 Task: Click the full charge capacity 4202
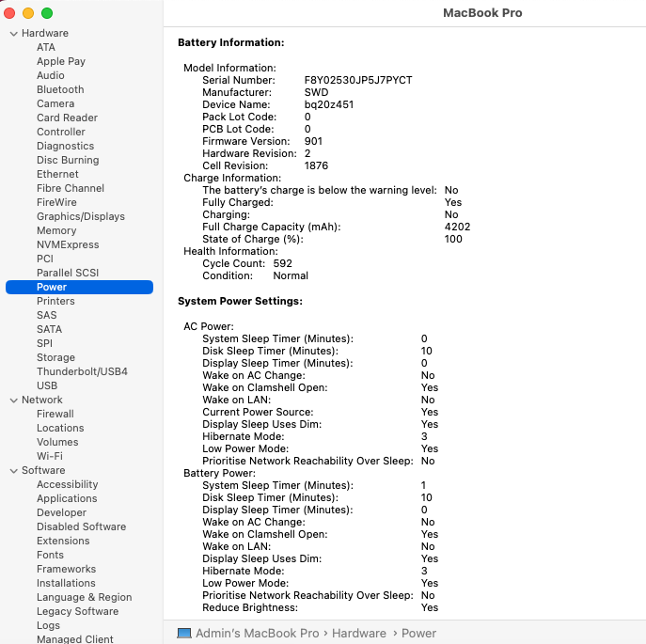tap(457, 227)
